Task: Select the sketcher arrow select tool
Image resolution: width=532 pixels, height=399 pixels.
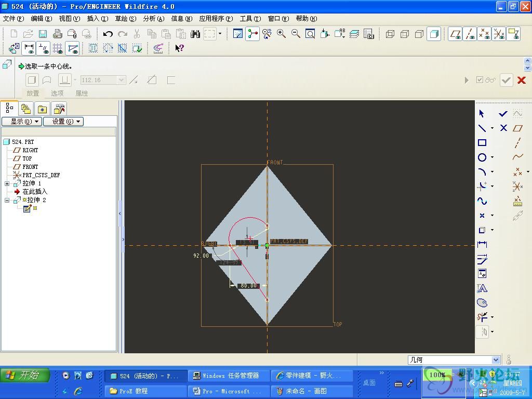Action: click(482, 114)
